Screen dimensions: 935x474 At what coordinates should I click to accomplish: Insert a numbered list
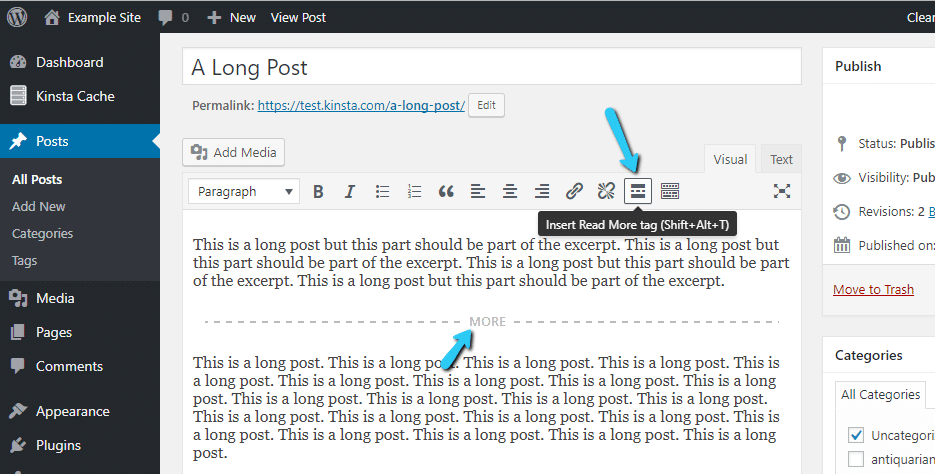click(x=414, y=191)
